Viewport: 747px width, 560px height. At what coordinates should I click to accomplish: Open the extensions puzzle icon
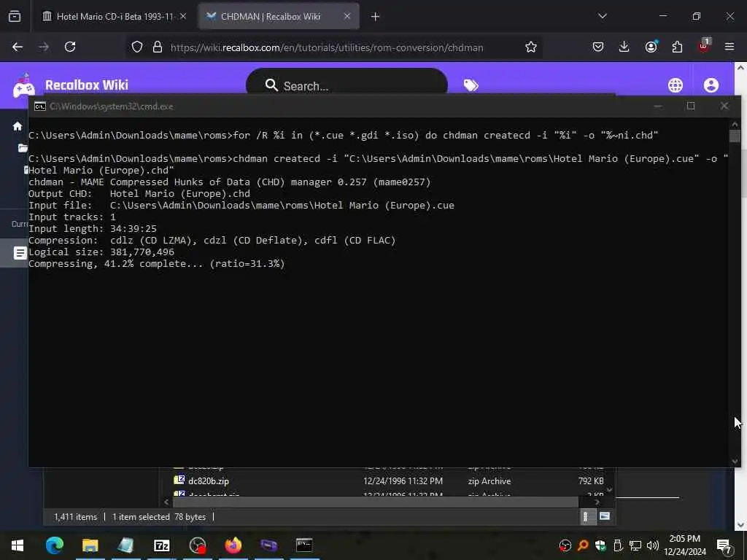[x=677, y=47]
